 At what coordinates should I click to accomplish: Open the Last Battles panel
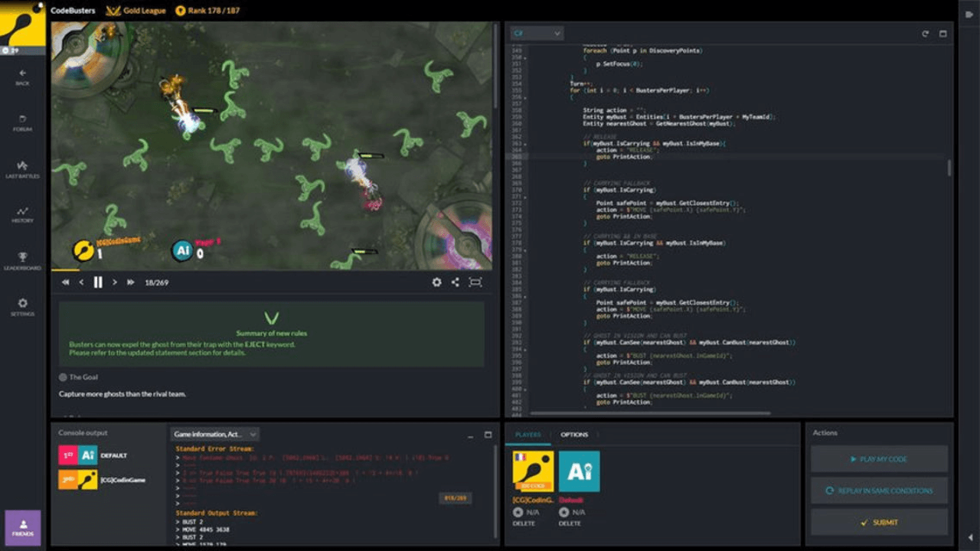click(23, 169)
